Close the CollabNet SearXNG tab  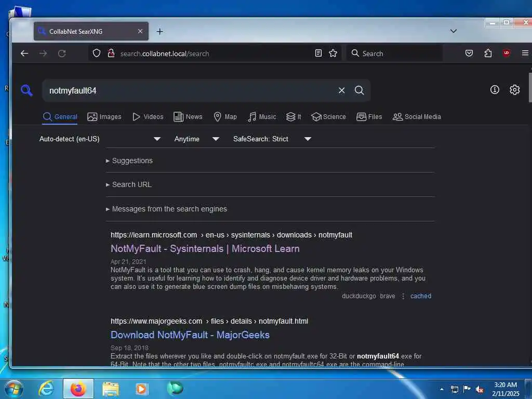coord(140,31)
